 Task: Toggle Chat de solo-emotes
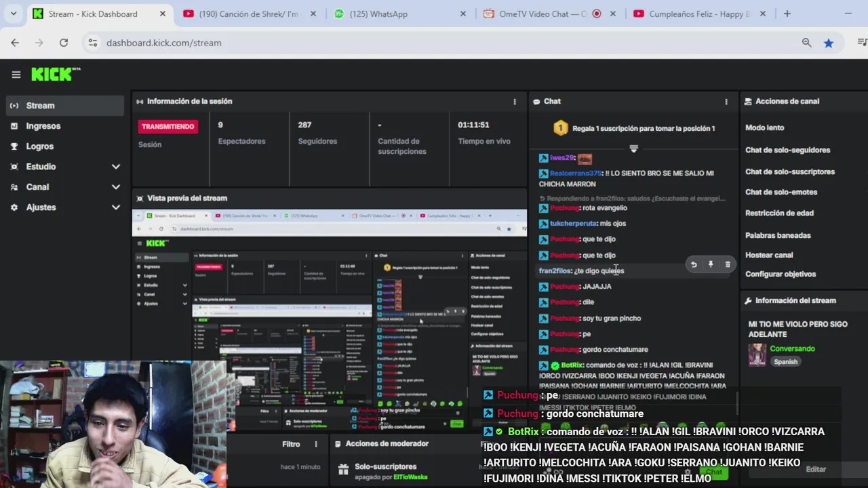point(781,192)
